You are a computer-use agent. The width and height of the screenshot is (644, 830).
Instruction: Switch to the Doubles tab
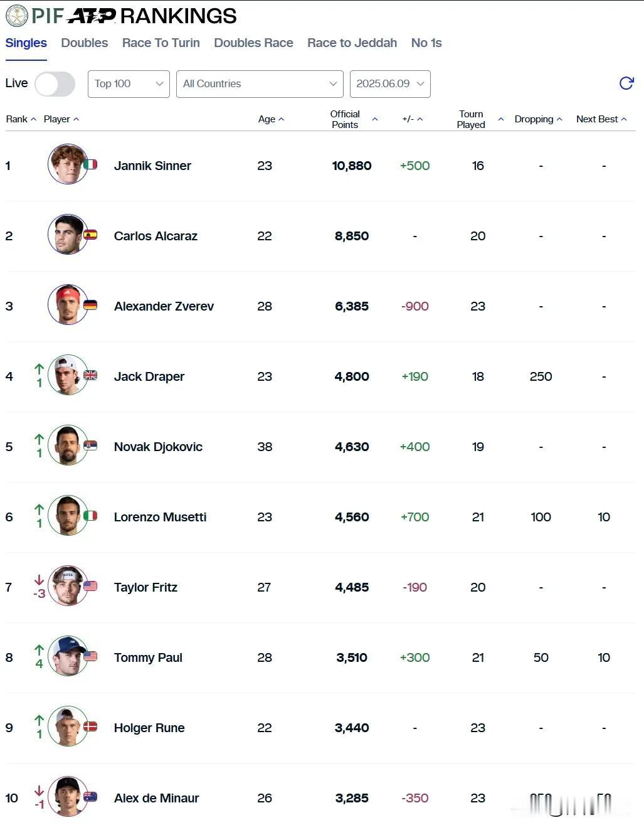84,43
